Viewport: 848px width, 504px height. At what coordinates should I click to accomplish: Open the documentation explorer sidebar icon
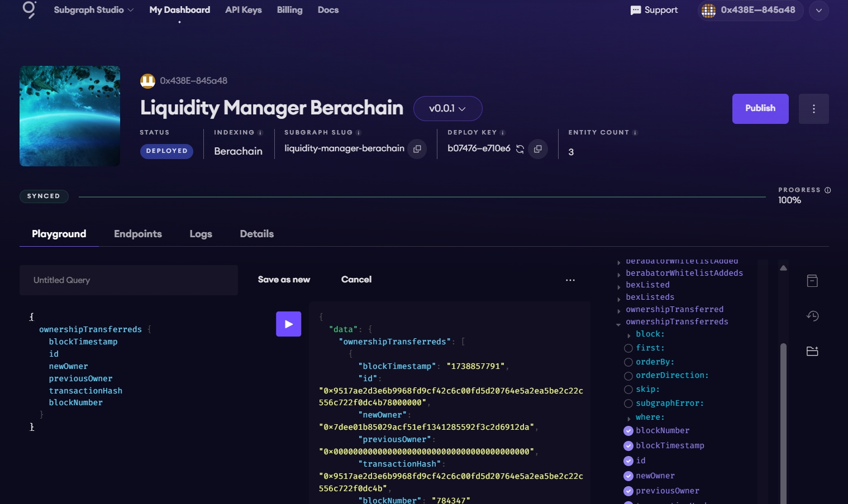coord(812,281)
